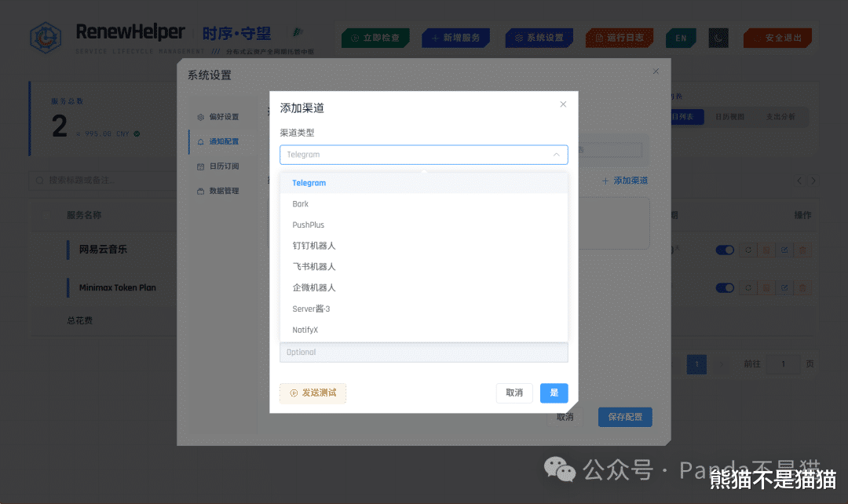The height and width of the screenshot is (504, 848).
Task: Click the edit icon for 网易云音乐
Action: click(784, 250)
